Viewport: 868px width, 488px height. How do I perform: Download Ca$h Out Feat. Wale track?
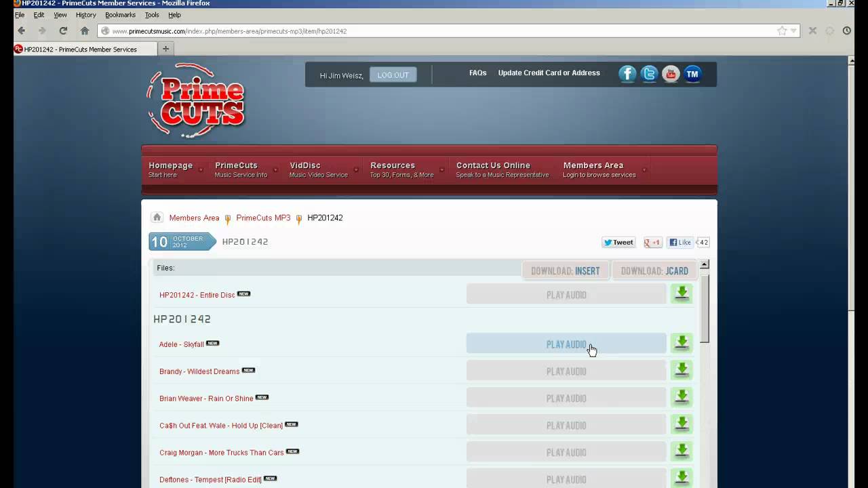click(x=682, y=424)
